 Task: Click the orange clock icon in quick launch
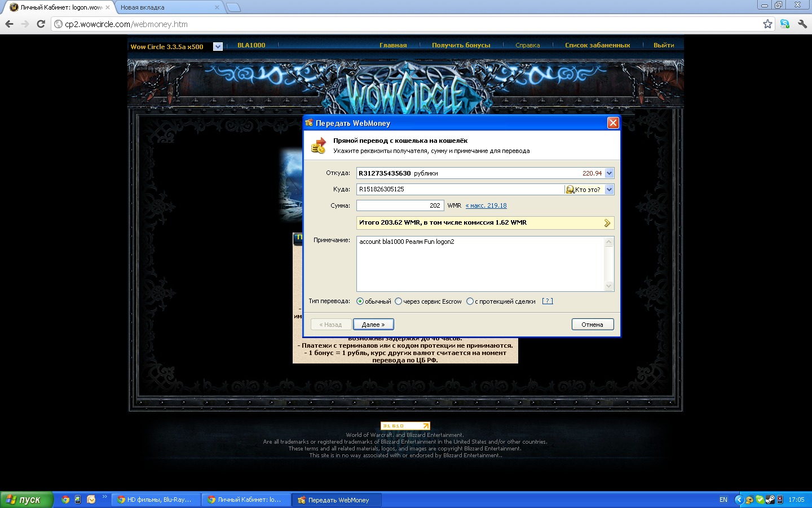[91, 500]
